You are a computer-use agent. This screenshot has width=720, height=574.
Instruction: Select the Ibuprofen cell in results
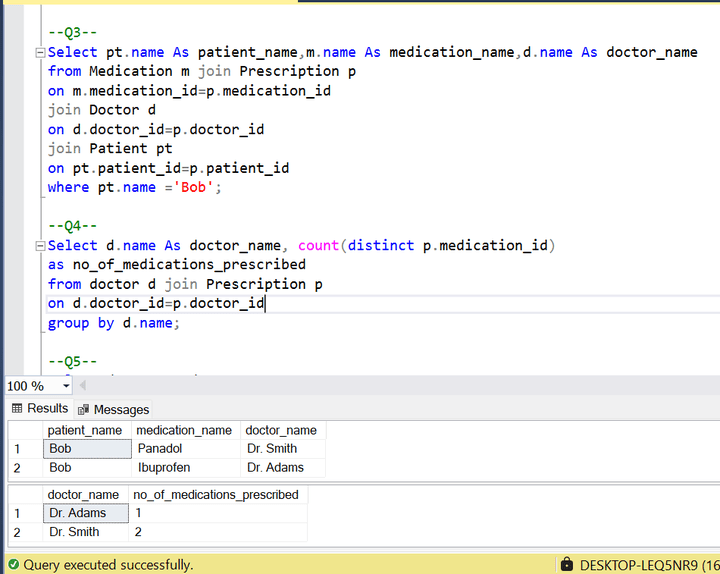point(184,467)
